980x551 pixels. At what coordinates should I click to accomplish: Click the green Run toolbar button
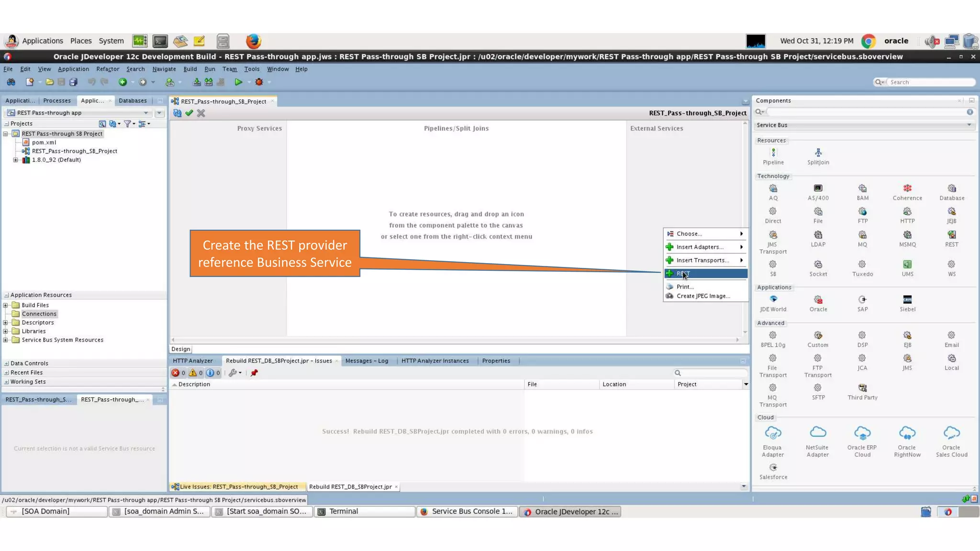(238, 82)
